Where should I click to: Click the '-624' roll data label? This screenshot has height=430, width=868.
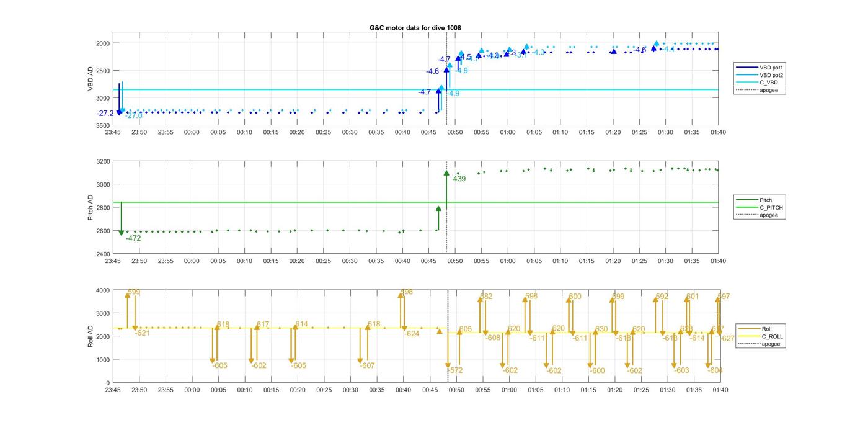(x=412, y=334)
